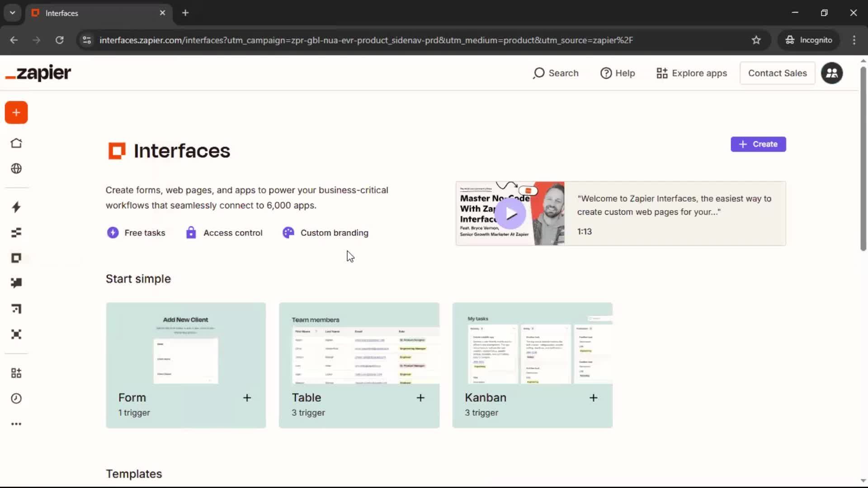This screenshot has height=488, width=868.
Task: Click the Incognito indicator
Action: [x=809, y=40]
